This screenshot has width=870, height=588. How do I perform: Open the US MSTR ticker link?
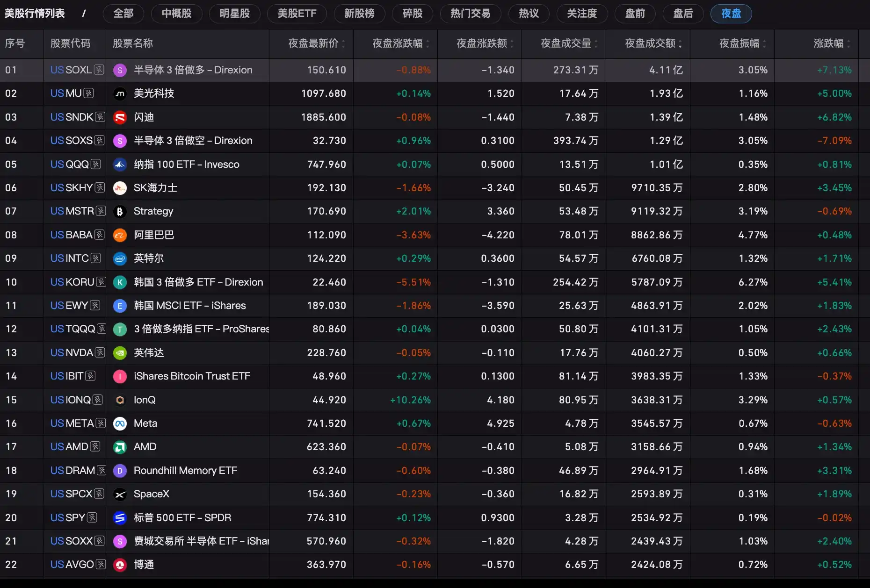[72, 211]
